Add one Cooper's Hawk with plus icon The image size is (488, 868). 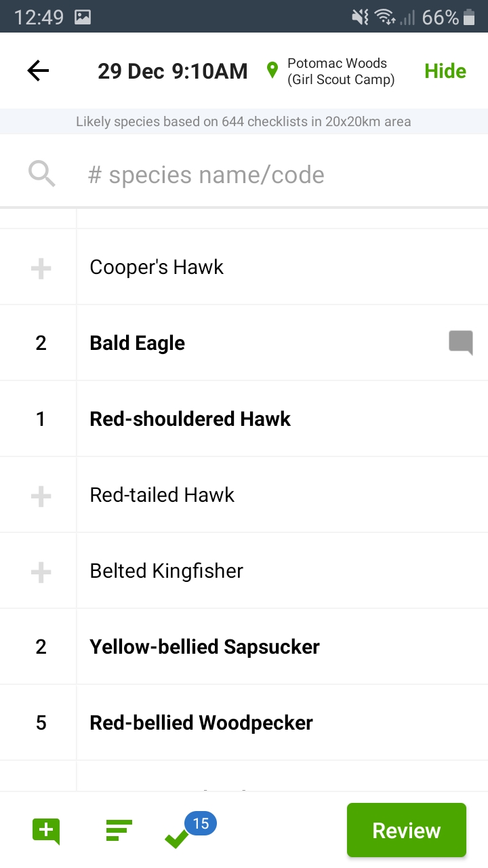[x=41, y=268]
